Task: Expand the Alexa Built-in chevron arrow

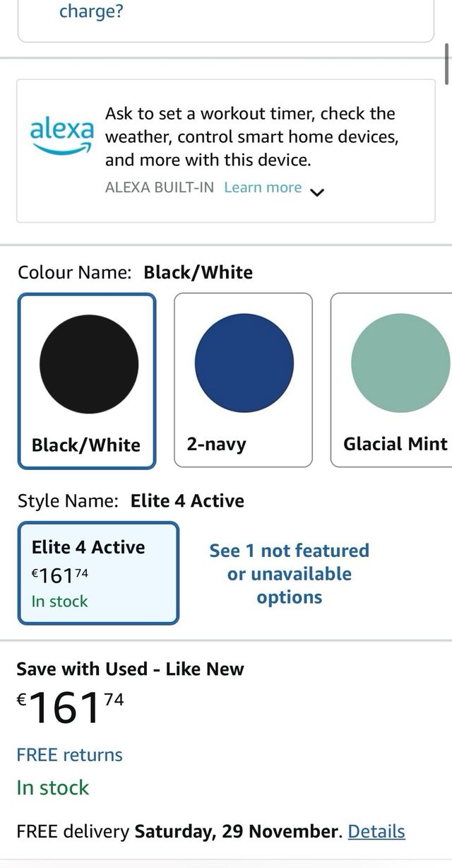Action: point(317,191)
